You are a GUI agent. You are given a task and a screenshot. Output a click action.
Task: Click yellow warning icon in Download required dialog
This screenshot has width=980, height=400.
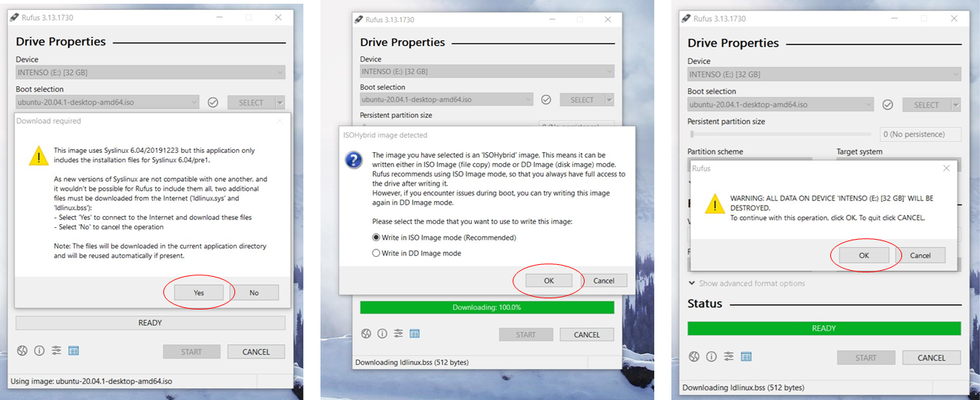[x=37, y=156]
